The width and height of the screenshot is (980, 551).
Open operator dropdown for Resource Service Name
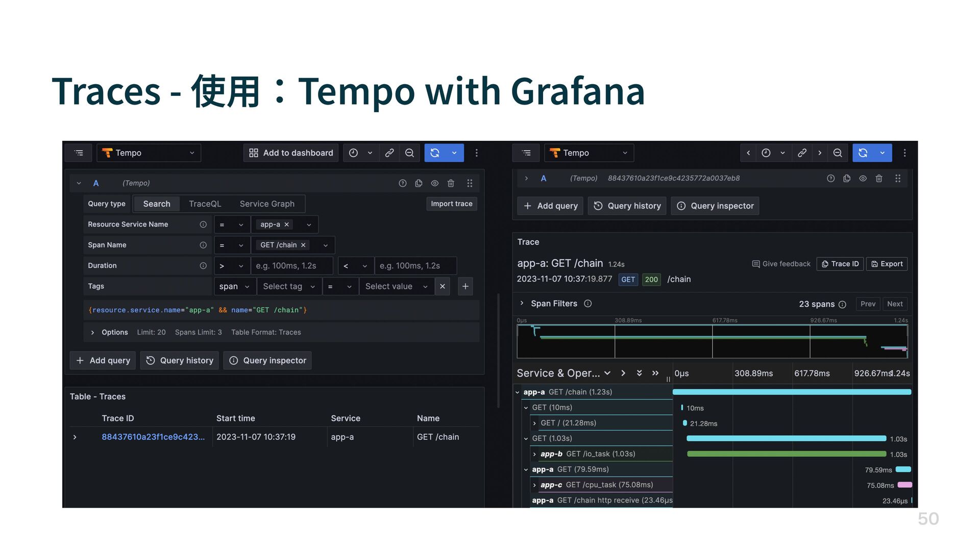232,224
